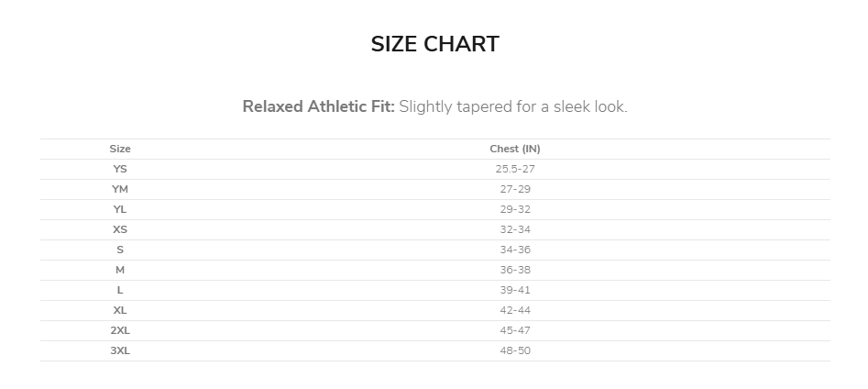Select the Relaxed Athletic Fit label

tap(318, 106)
